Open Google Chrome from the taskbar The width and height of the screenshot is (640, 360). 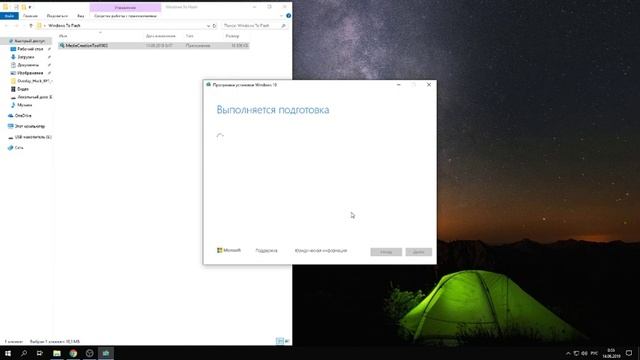pyautogui.click(x=73, y=353)
